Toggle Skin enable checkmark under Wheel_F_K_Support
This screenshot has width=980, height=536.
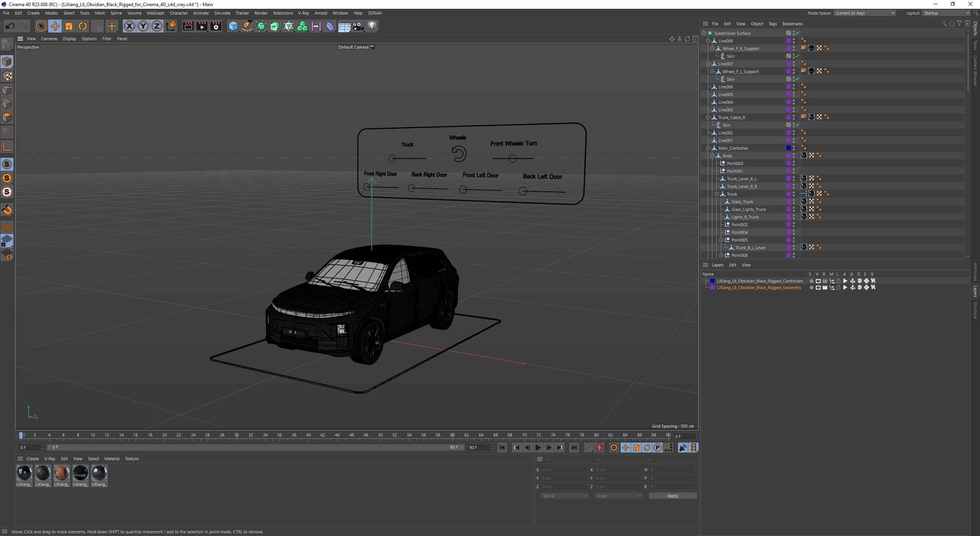coord(797,56)
